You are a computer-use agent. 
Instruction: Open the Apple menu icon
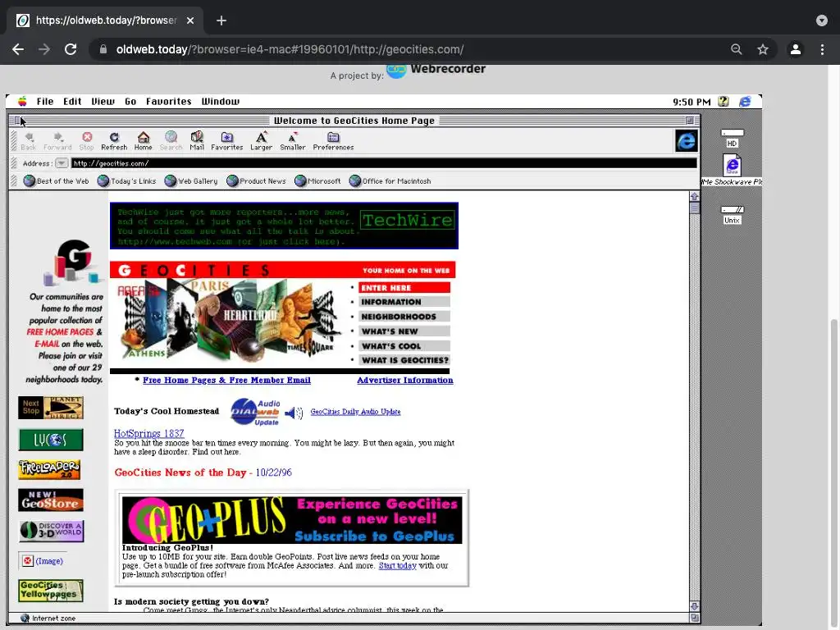pos(22,101)
